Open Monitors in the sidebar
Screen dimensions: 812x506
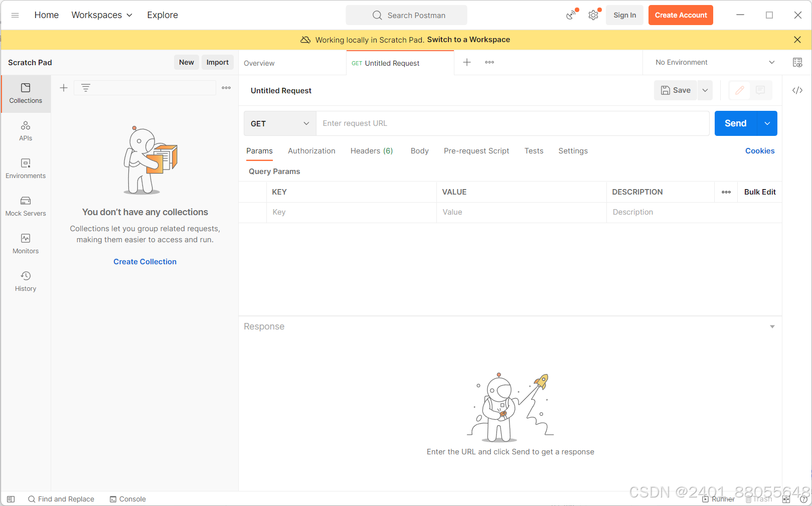pyautogui.click(x=26, y=244)
